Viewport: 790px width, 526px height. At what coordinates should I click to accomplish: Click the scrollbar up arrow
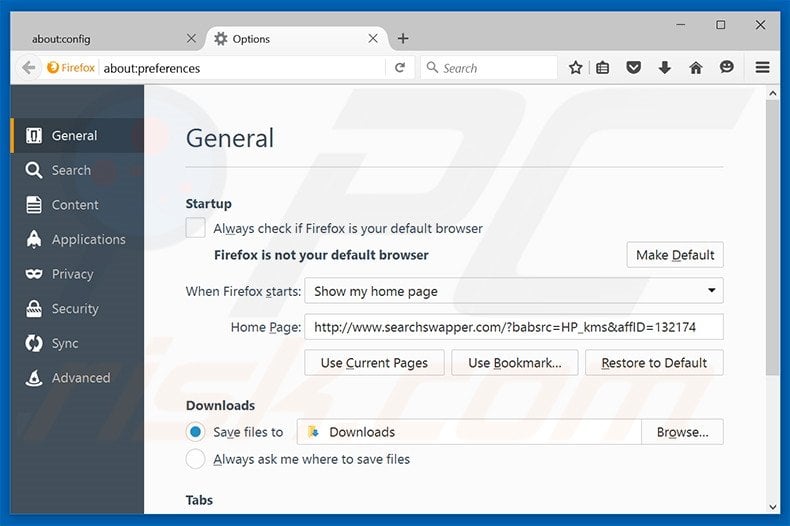coord(773,93)
